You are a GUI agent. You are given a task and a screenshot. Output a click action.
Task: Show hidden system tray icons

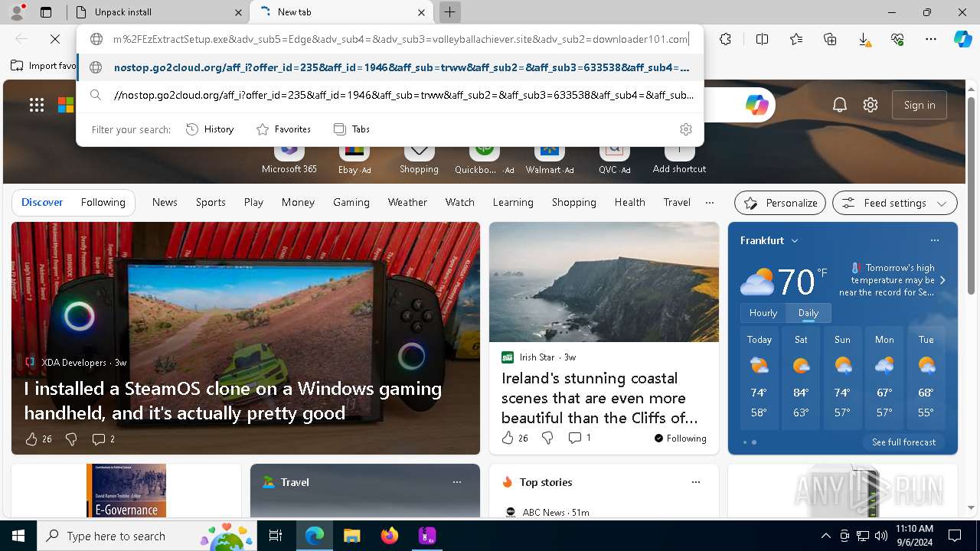825,536
